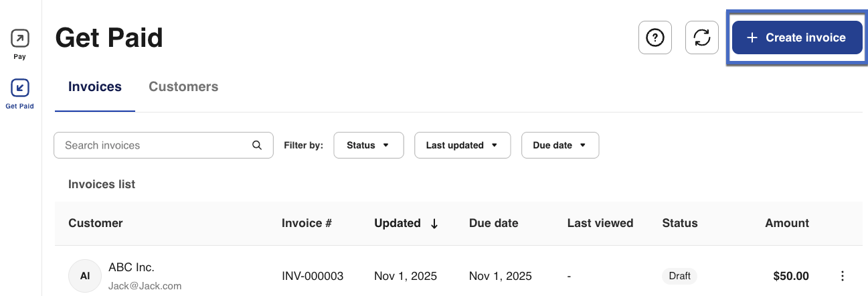
Task: Open the three-dot menu for INV-000003
Action: coord(843,276)
